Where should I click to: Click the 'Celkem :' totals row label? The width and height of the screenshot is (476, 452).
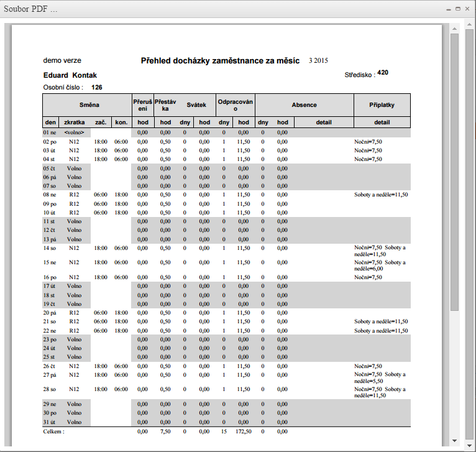click(53, 431)
